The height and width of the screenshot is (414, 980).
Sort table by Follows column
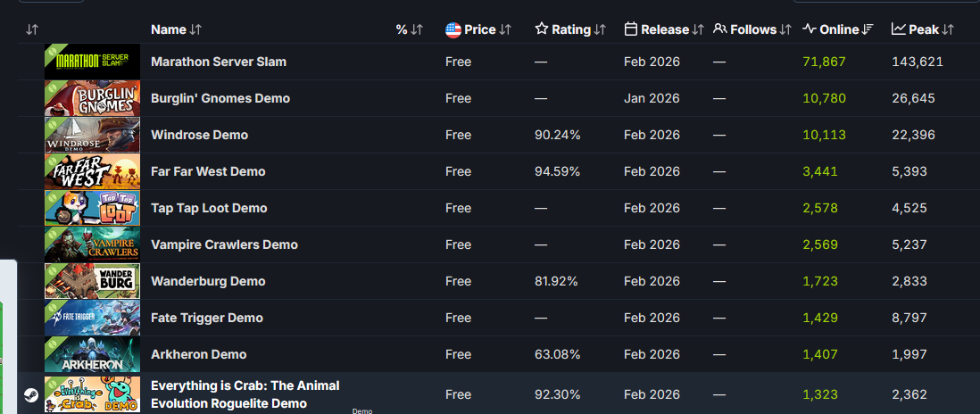point(752,29)
